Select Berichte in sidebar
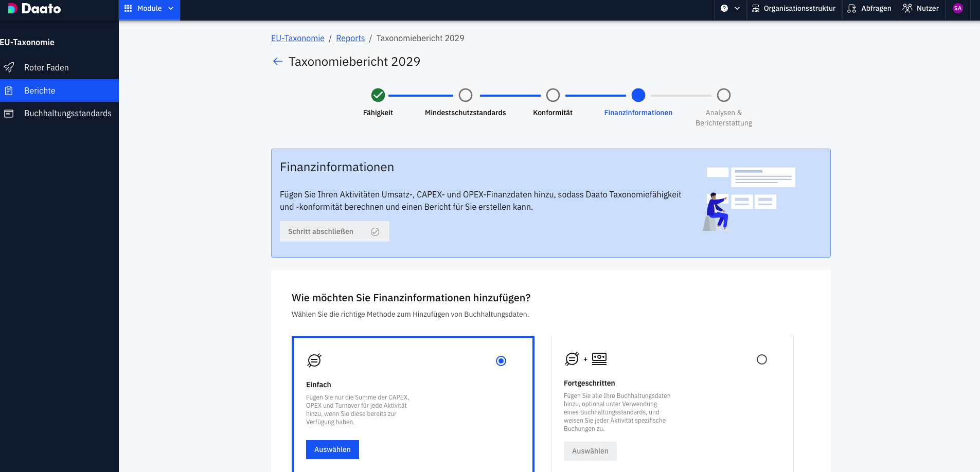This screenshot has height=472, width=980. (59, 90)
